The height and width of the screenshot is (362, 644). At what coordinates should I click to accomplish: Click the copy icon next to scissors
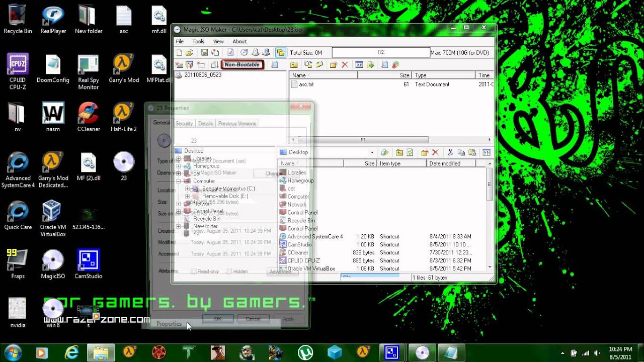461,152
